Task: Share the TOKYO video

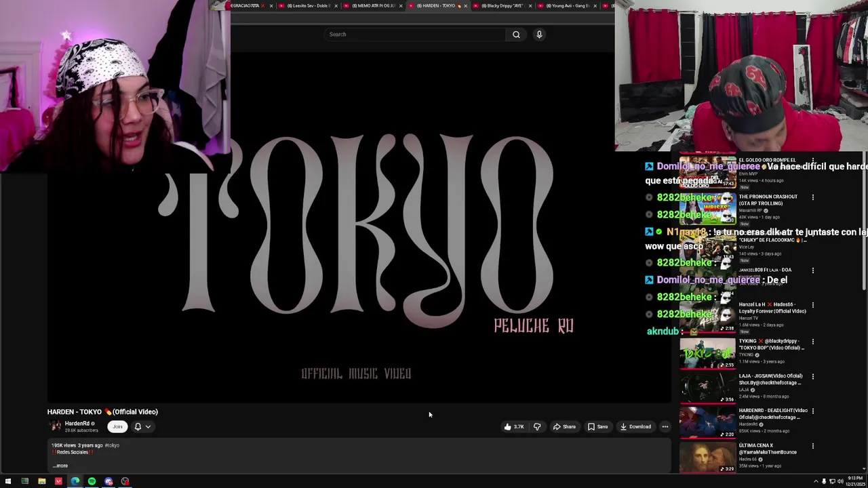Action: click(564, 427)
